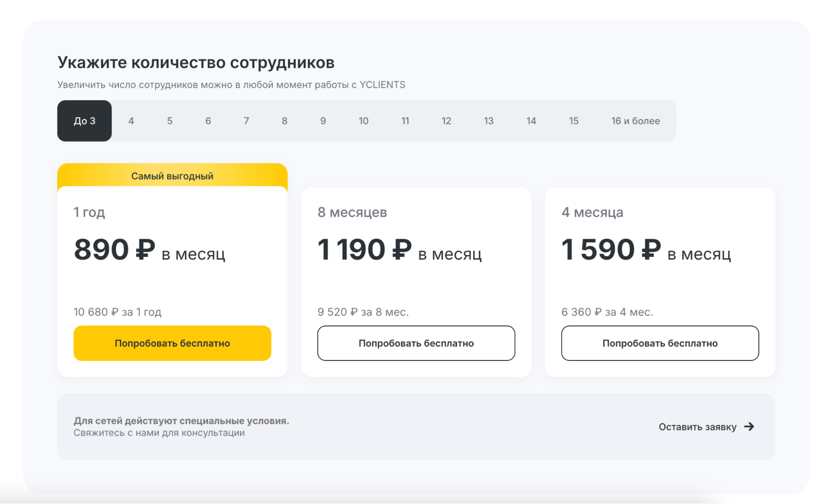Click the arrow icon beside 'Оставить заявку'
Screen dimensions: 832x504
(749, 427)
